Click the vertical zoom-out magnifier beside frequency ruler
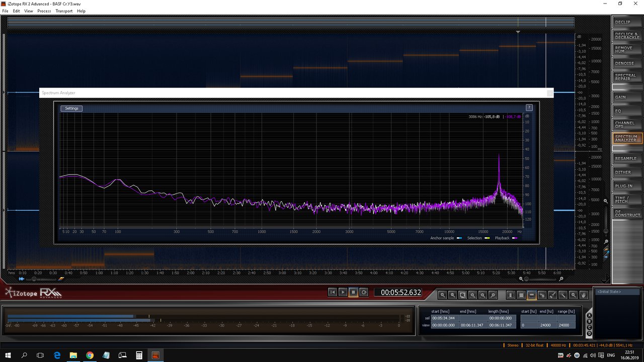 [x=606, y=241]
